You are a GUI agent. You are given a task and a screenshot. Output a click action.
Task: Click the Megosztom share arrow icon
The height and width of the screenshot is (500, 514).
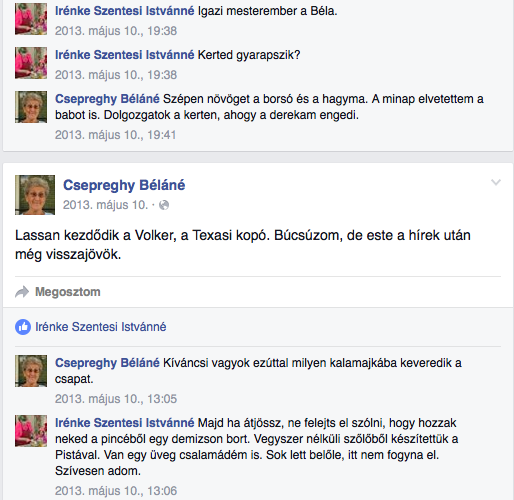click(x=22, y=292)
